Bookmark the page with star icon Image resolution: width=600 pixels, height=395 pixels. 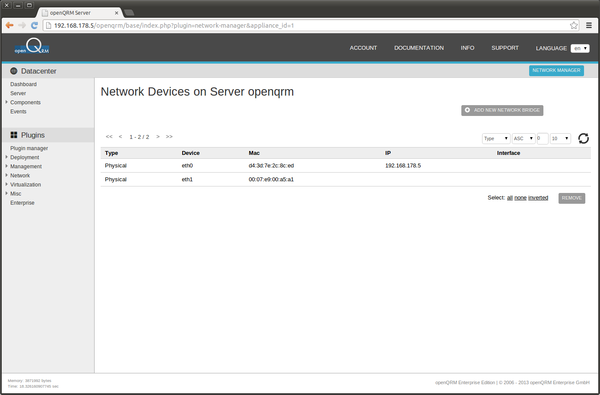[574, 25]
